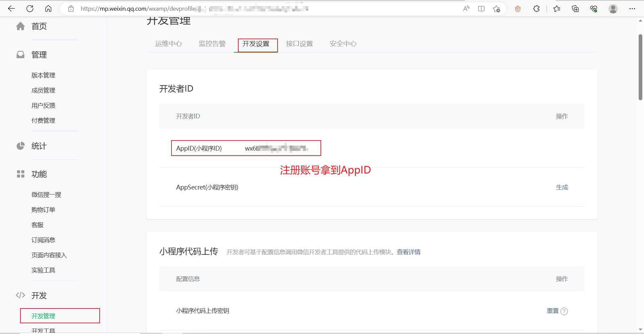Screen dimensions: 644x334
Task: Click the 开发 section heading
Action: click(39, 295)
